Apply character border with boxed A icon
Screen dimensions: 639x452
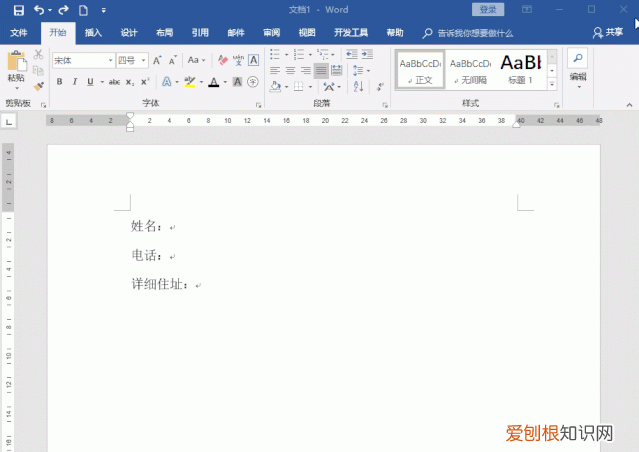[x=253, y=60]
